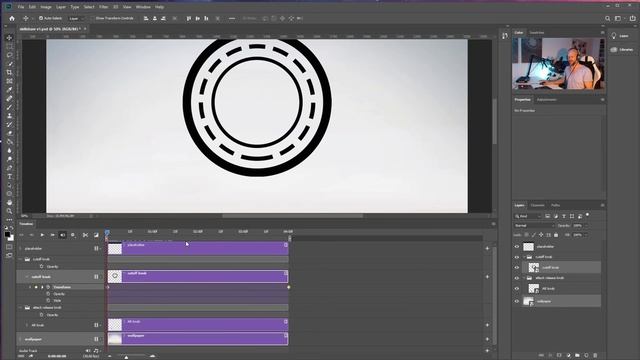Select the Rectangular Marquee tool
640x360 pixels.
pyautogui.click(x=9, y=47)
